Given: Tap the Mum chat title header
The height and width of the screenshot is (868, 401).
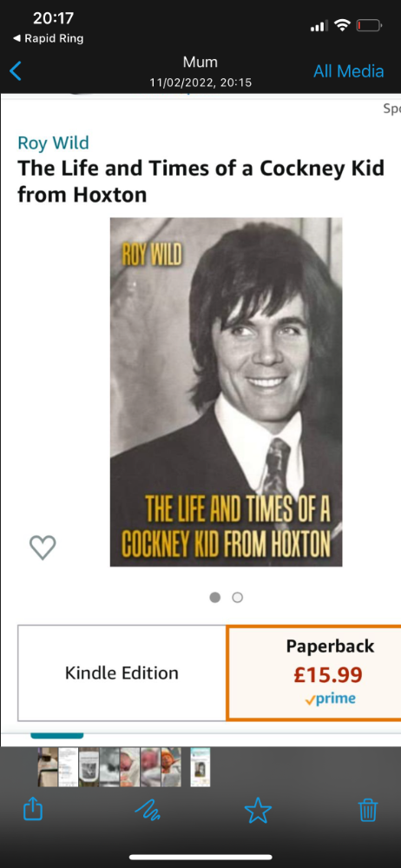Looking at the screenshot, I should pyautogui.click(x=200, y=62).
